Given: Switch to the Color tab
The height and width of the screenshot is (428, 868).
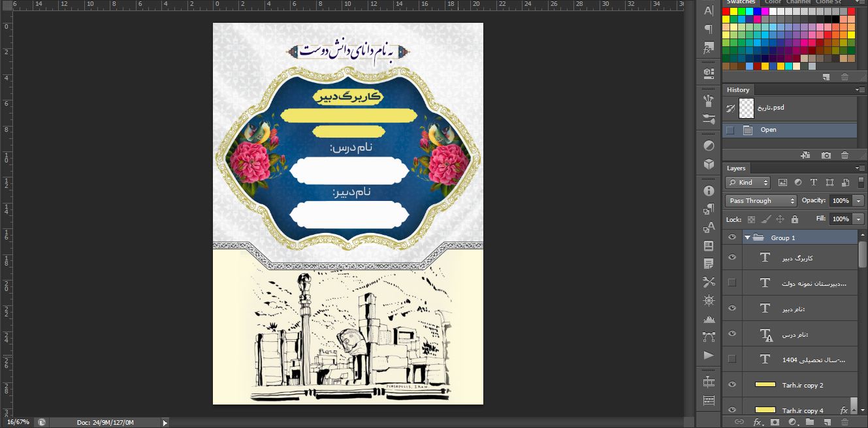Looking at the screenshot, I should 773,2.
